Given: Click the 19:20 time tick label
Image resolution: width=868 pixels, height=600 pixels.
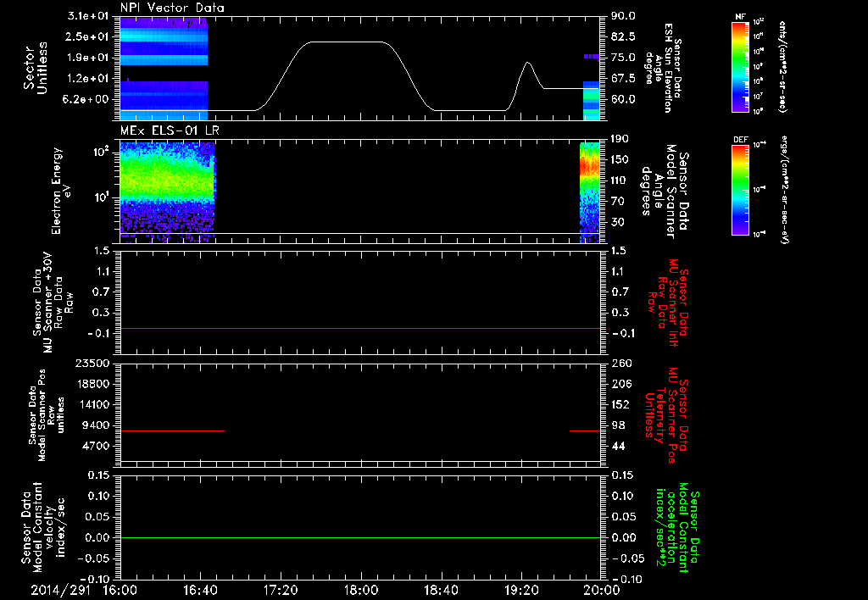Looking at the screenshot, I should 521,590.
